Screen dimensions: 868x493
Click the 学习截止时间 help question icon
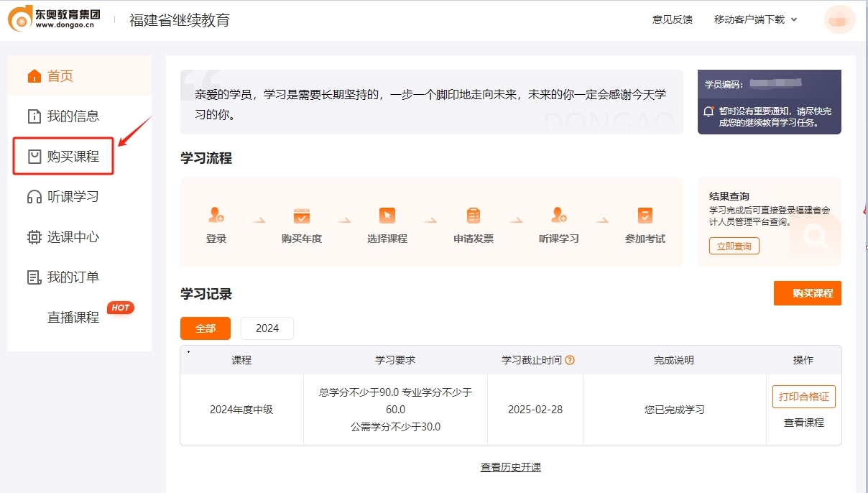coord(569,360)
